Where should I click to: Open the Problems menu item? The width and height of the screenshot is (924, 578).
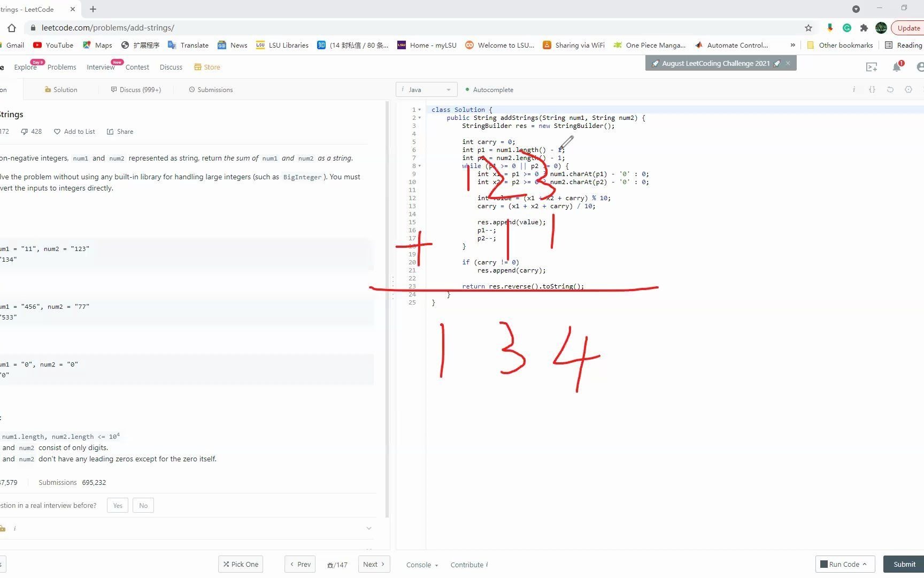point(61,67)
